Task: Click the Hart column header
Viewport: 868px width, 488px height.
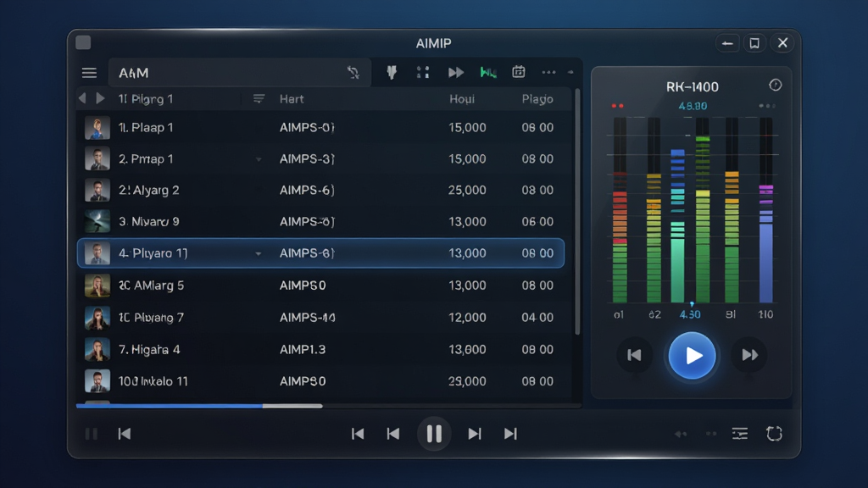Action: (292, 99)
